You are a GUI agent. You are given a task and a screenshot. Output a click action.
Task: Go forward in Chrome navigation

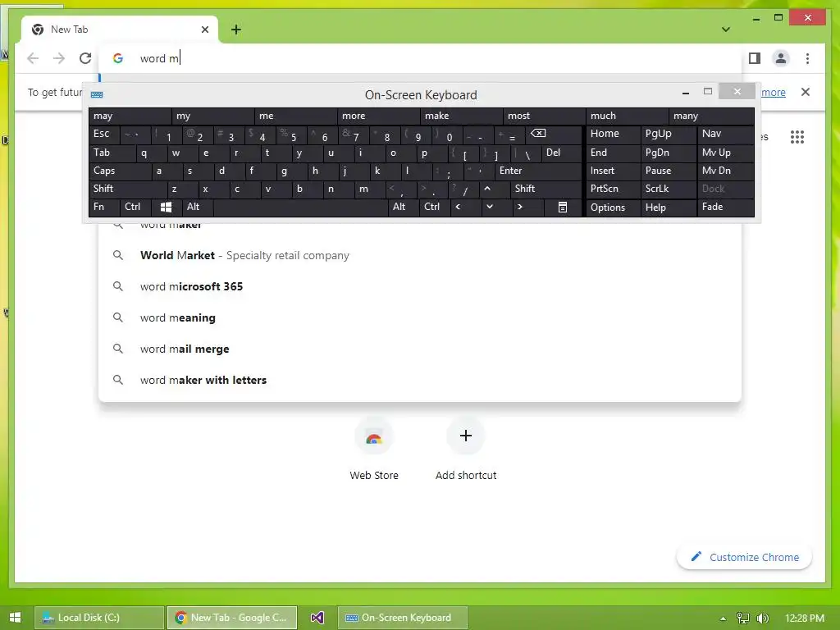click(59, 58)
